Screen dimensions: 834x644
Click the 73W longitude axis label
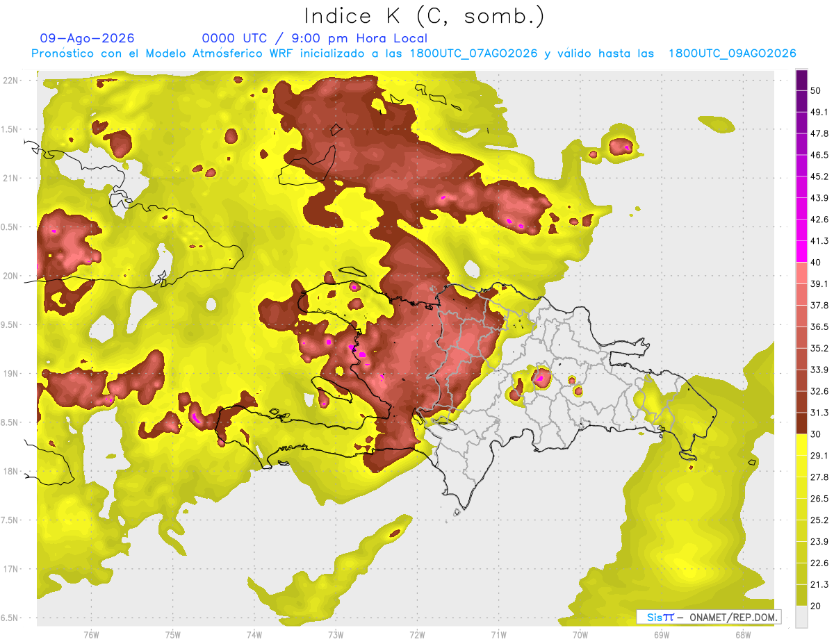click(x=336, y=634)
